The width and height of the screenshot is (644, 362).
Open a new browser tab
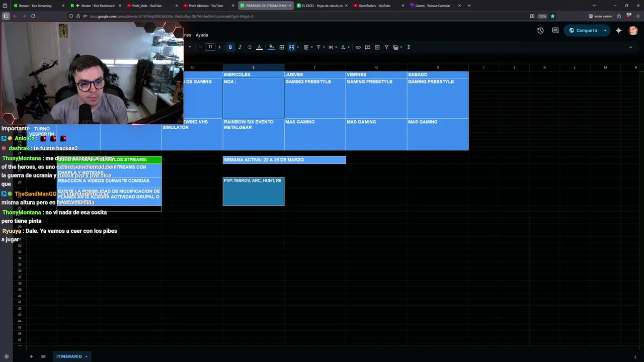pyautogui.click(x=469, y=6)
